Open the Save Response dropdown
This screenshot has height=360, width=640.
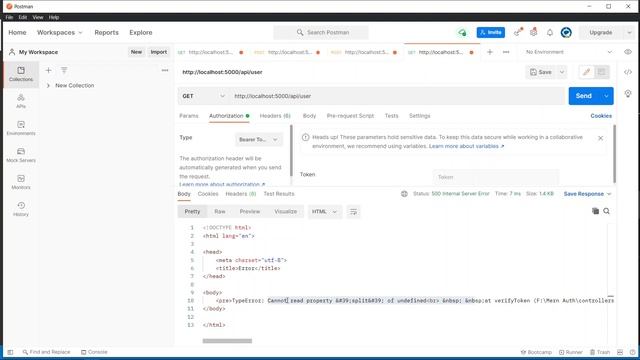tap(587, 194)
